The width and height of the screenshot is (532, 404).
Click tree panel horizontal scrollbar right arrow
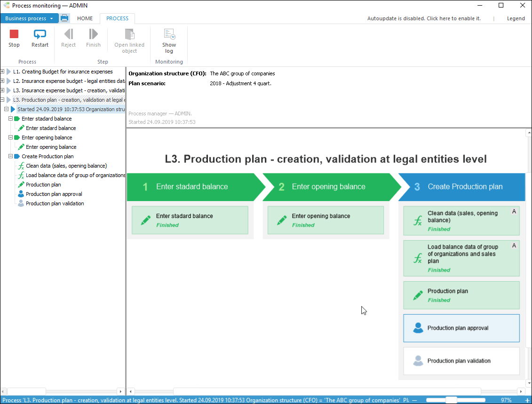click(x=120, y=391)
